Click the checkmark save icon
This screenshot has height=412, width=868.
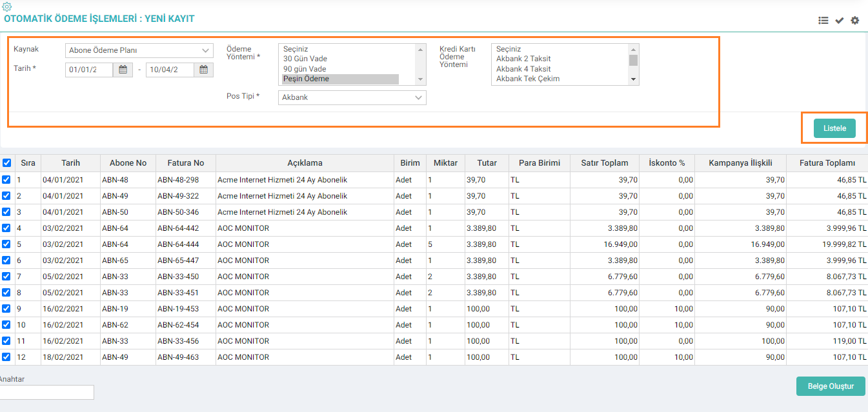(x=839, y=21)
